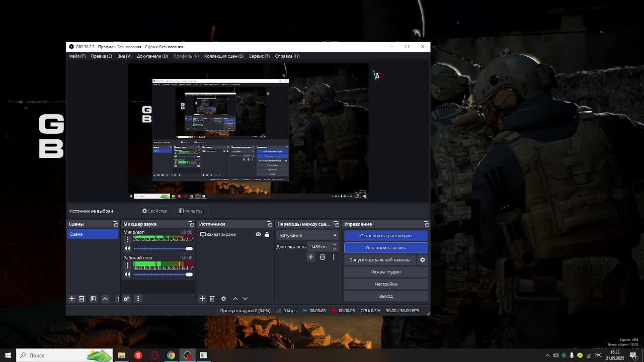Move source up with arrow icon
This screenshot has height=362, width=644.
tap(235, 299)
